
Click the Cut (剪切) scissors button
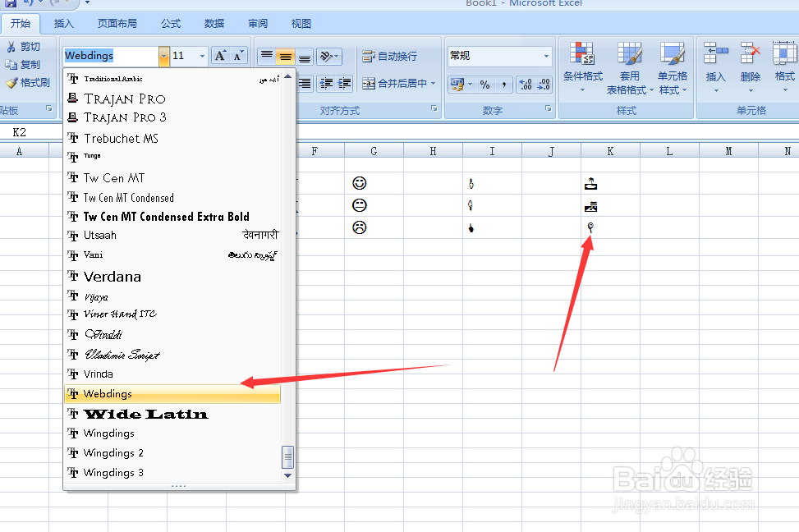pyautogui.click(x=23, y=47)
